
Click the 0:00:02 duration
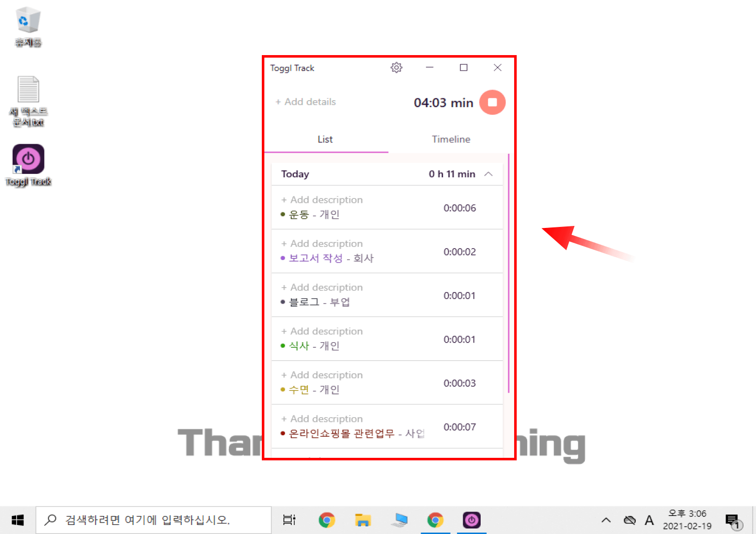coord(460,251)
